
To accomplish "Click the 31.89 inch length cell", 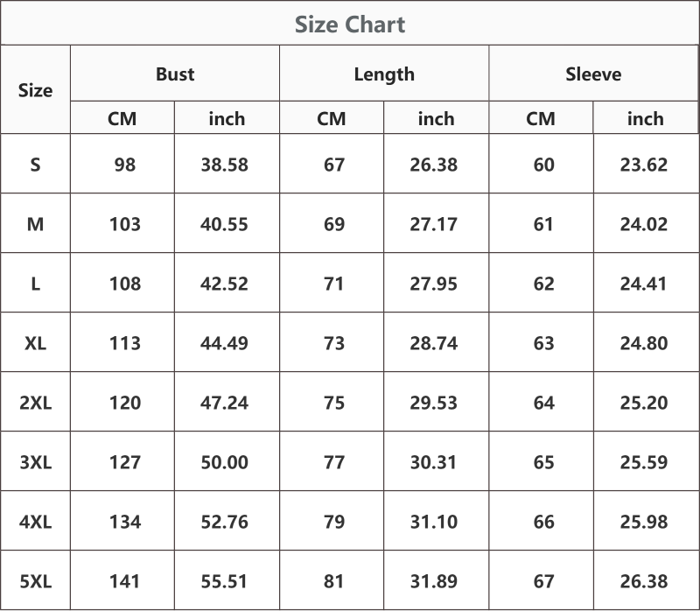I will coord(434,581).
